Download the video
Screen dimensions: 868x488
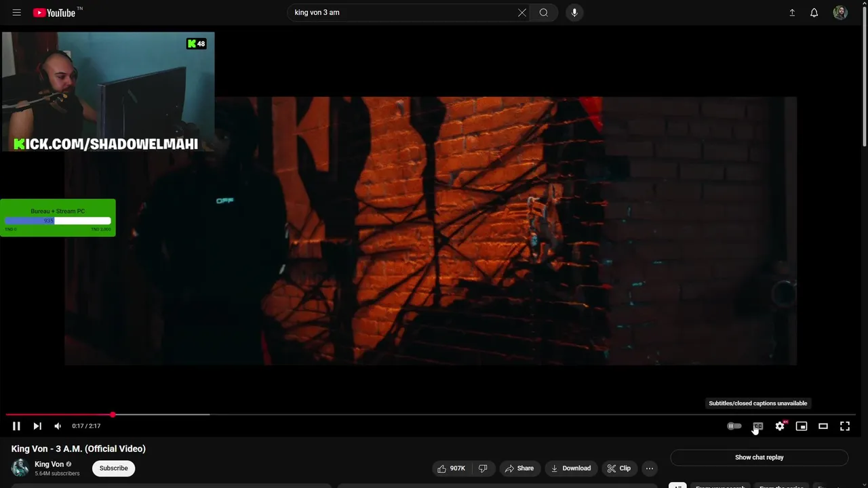pyautogui.click(x=571, y=468)
